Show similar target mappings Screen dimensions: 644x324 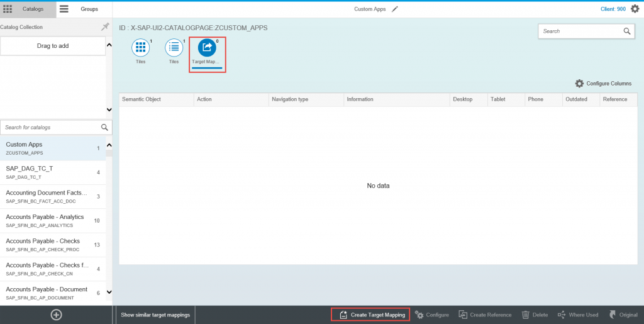(x=155, y=315)
